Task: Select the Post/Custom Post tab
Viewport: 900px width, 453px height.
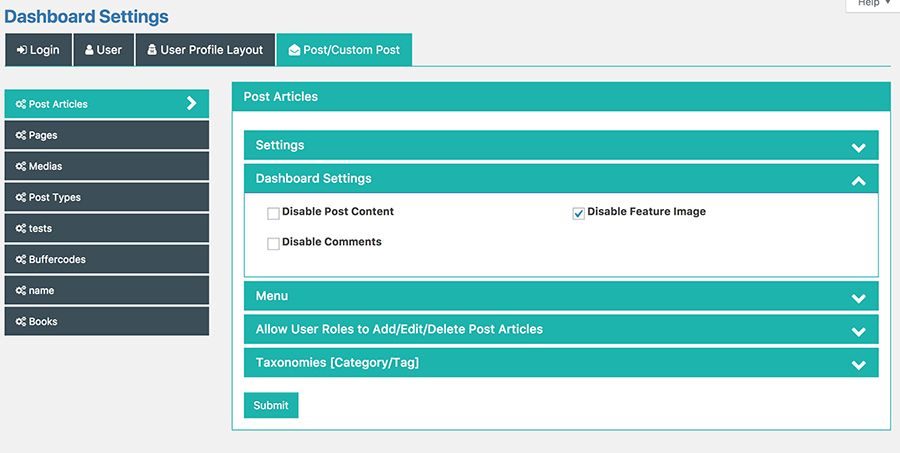Action: (x=344, y=50)
